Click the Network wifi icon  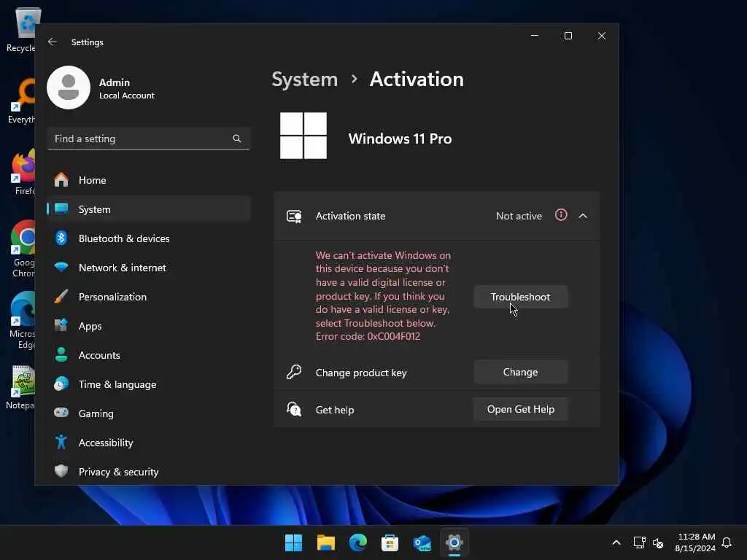[x=61, y=267]
